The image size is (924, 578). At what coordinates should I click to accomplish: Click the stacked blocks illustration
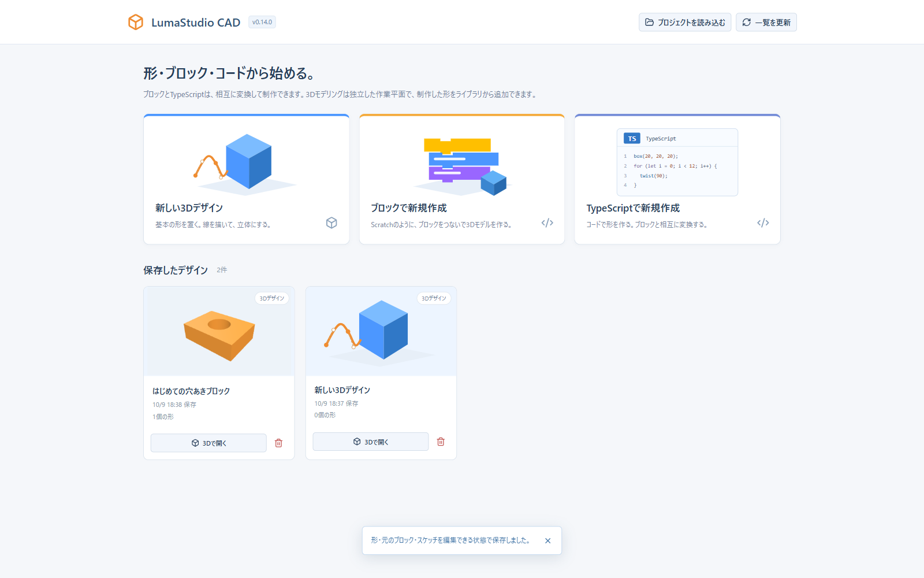tap(462, 166)
